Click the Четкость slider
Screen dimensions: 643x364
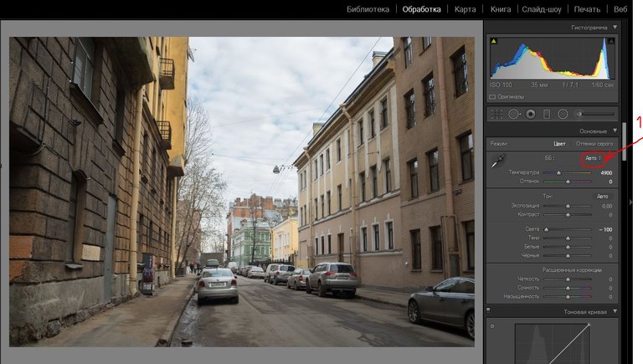[x=568, y=279]
